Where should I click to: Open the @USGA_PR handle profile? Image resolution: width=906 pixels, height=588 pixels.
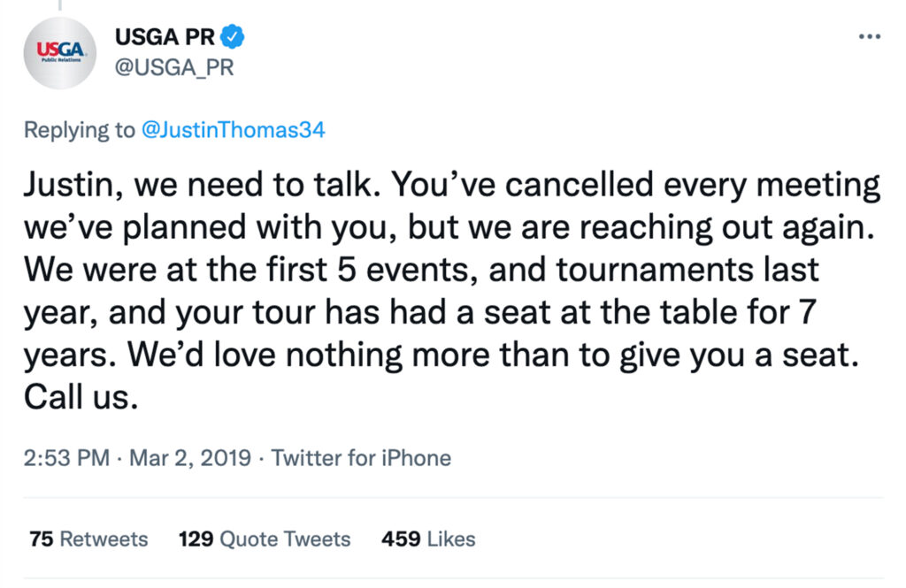(174, 67)
